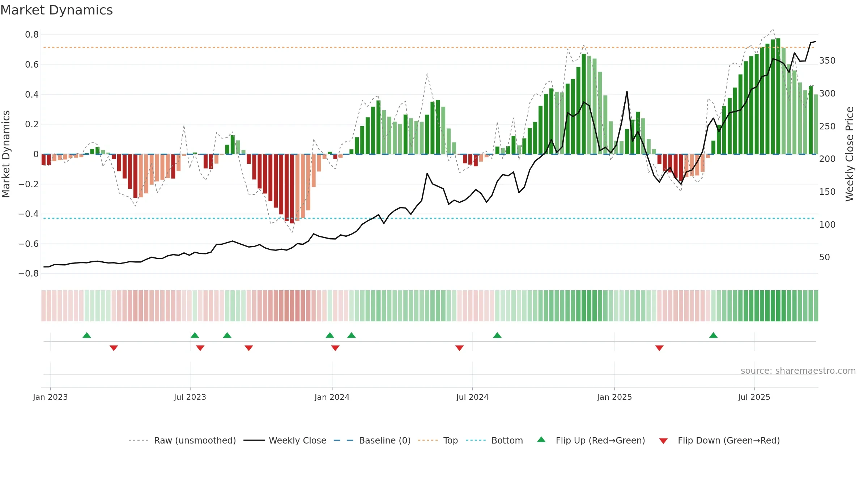Image resolution: width=868 pixels, height=488 pixels.
Task: Click the −0.8 left axis tick label
Action: click(x=29, y=274)
